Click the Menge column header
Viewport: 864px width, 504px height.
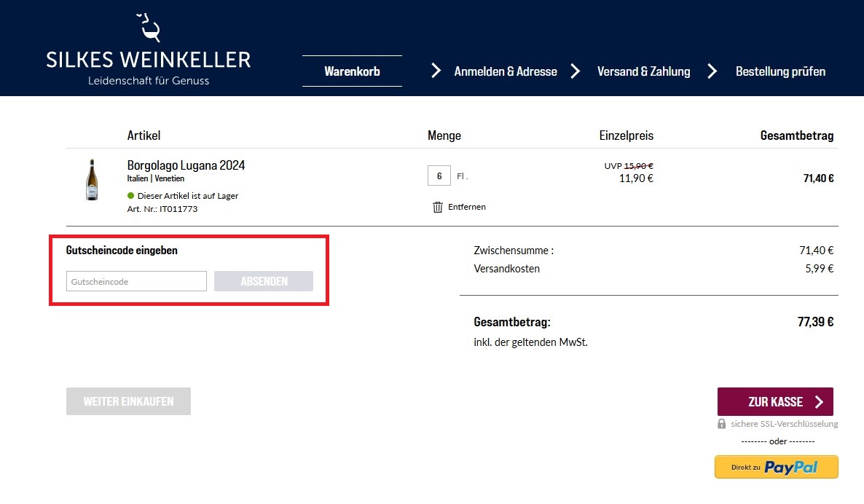[444, 135]
